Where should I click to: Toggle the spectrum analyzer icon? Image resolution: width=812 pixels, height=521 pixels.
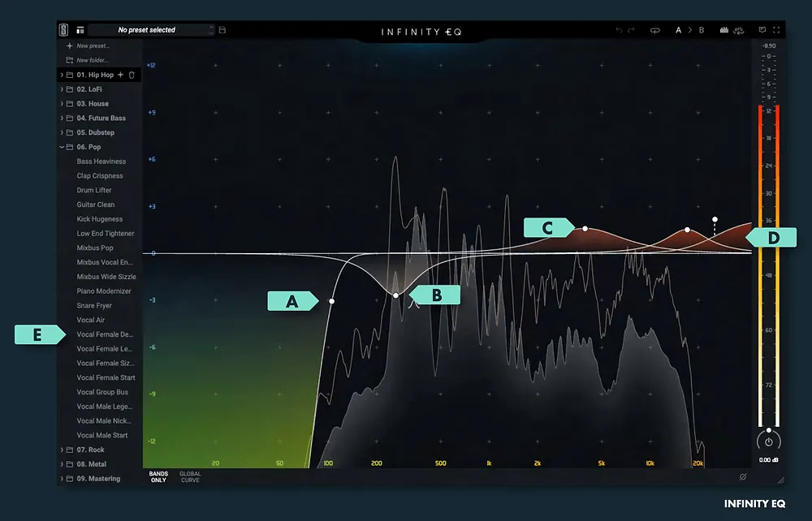pos(724,30)
